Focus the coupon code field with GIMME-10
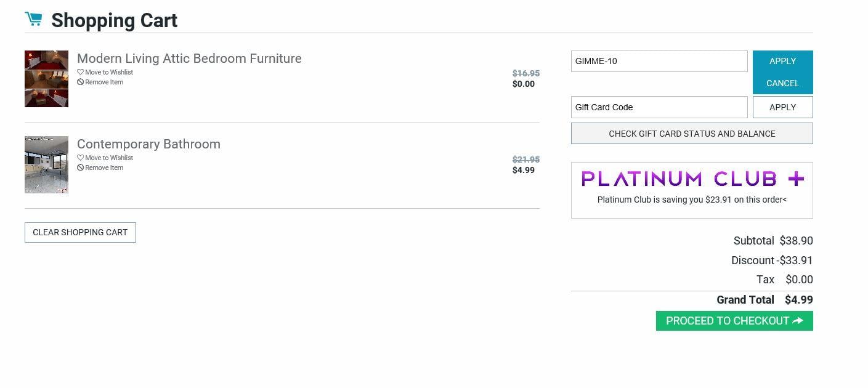868x388 pixels. (659, 61)
